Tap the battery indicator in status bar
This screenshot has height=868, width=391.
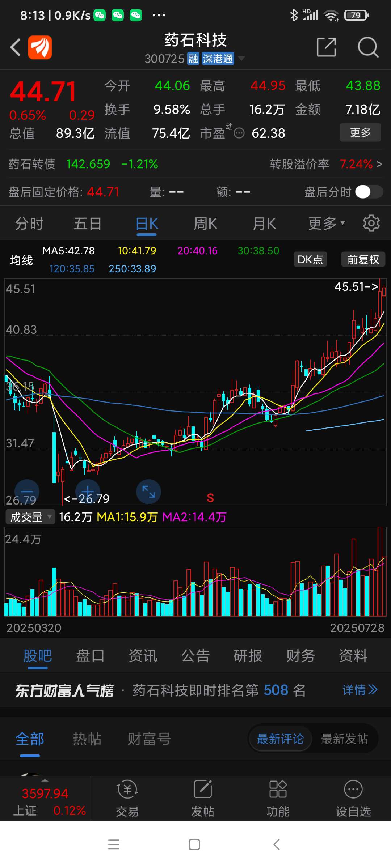[356, 15]
